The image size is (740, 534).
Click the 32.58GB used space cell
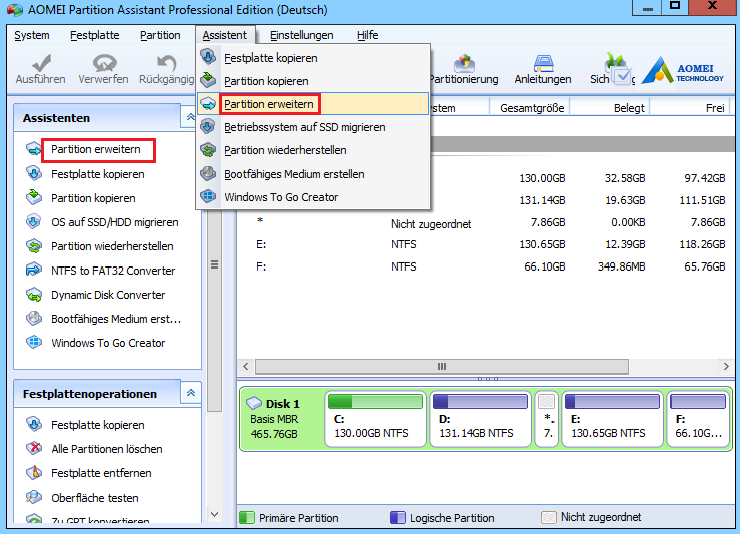tap(624, 178)
